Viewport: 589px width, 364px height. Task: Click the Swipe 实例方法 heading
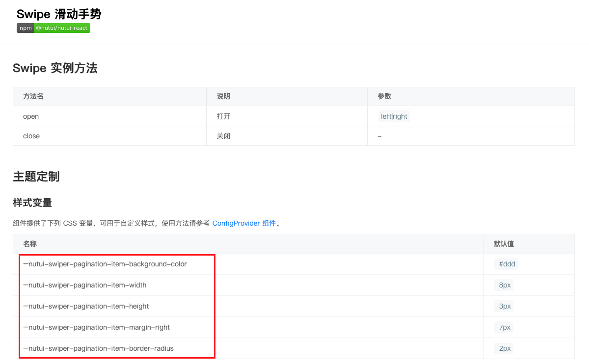[55, 68]
